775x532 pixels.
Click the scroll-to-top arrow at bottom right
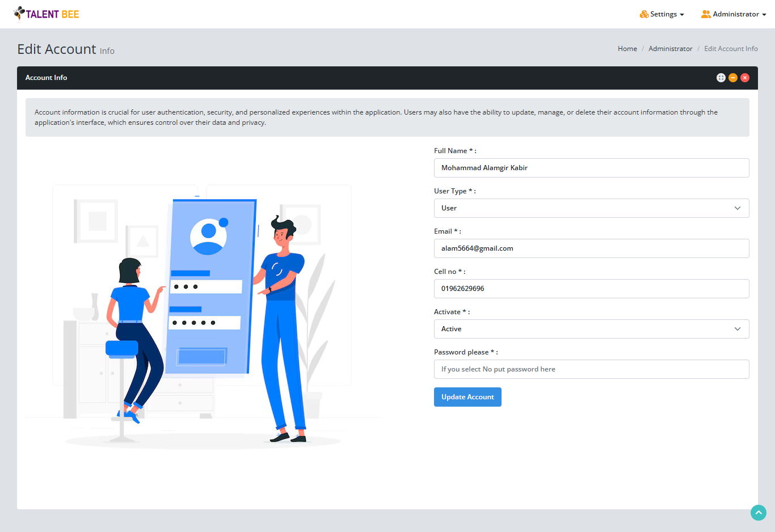coord(759,513)
